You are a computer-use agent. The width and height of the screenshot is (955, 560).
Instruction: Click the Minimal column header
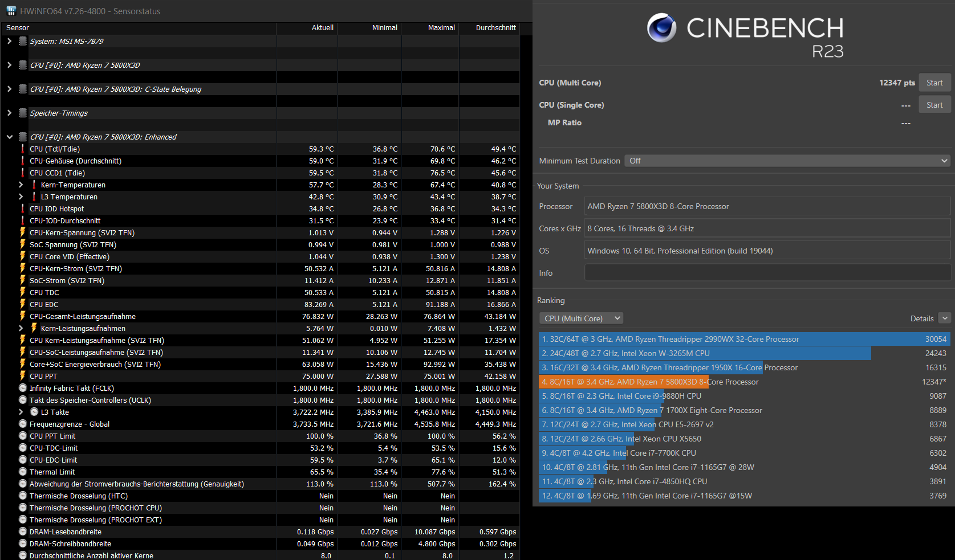370,27
